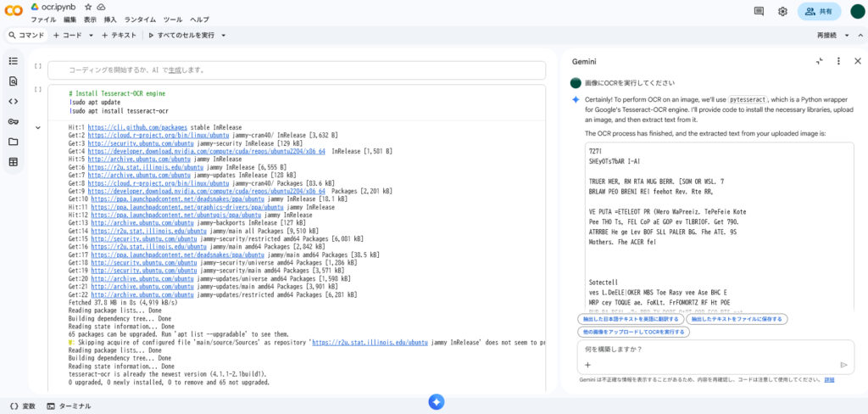Click the floating Gemini sparkle button
Image resolution: width=868 pixels, height=414 pixels.
(x=436, y=402)
